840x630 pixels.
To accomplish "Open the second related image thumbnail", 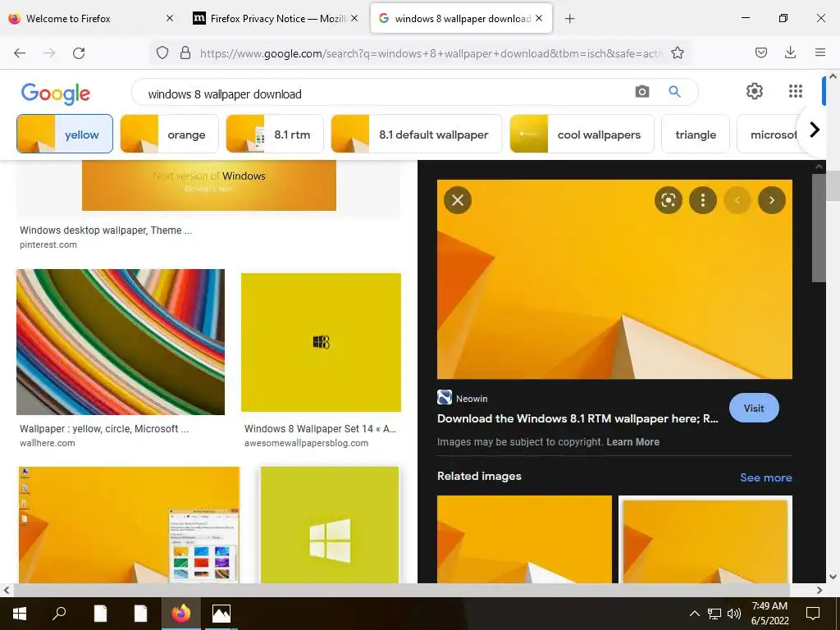I will [705, 539].
